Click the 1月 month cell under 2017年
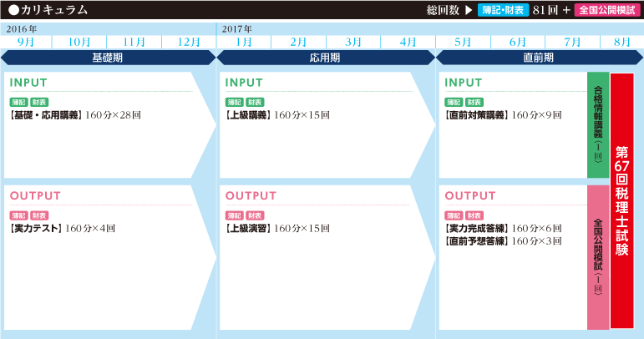This screenshot has width=644, height=339. (244, 42)
